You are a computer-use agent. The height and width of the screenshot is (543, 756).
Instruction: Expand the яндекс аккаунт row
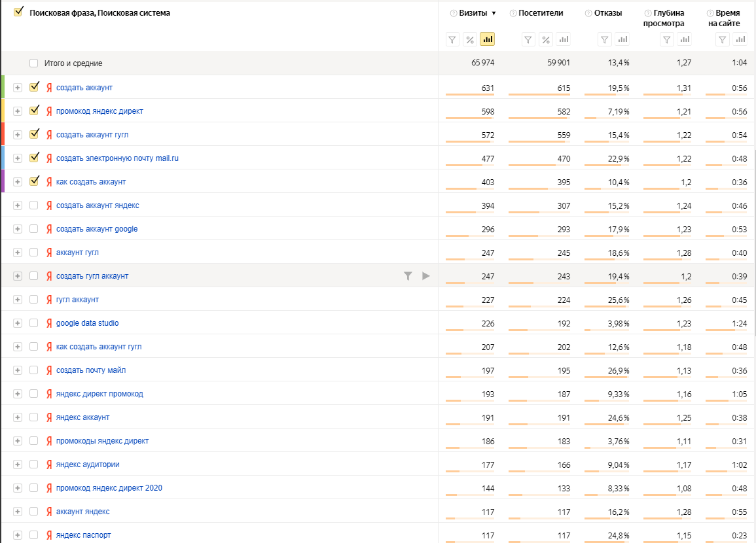point(18,418)
